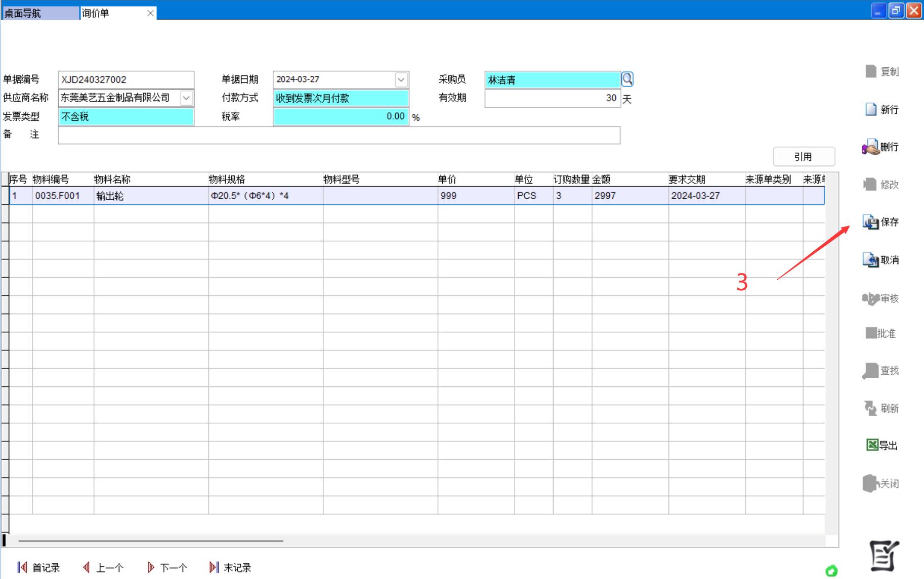Click the 取消 (Cancel) icon
The width and height of the screenshot is (924, 579).
click(870, 260)
